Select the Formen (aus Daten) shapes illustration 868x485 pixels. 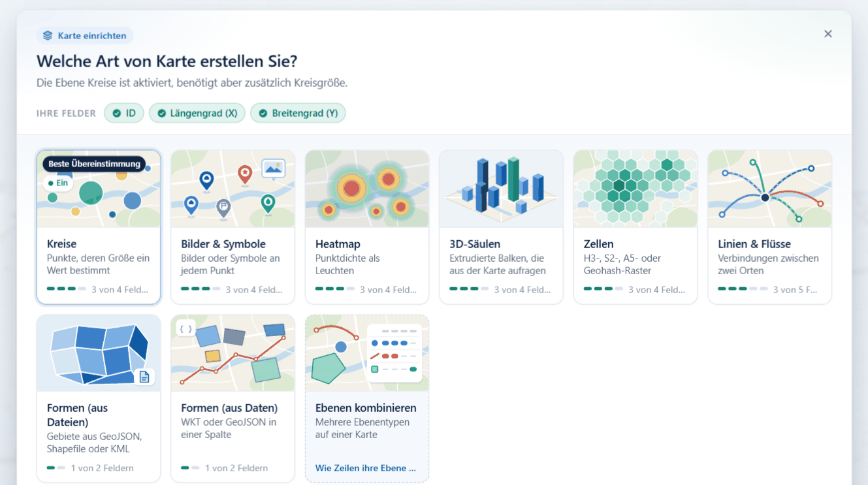[x=233, y=353]
